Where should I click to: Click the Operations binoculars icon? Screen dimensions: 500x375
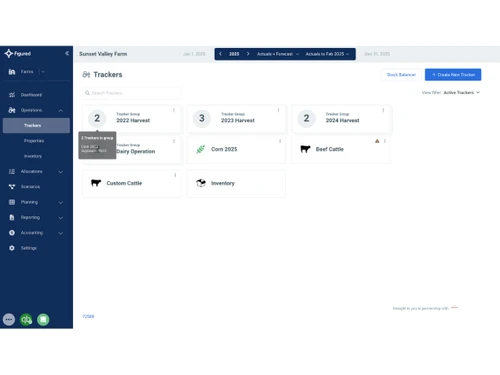coord(12,110)
